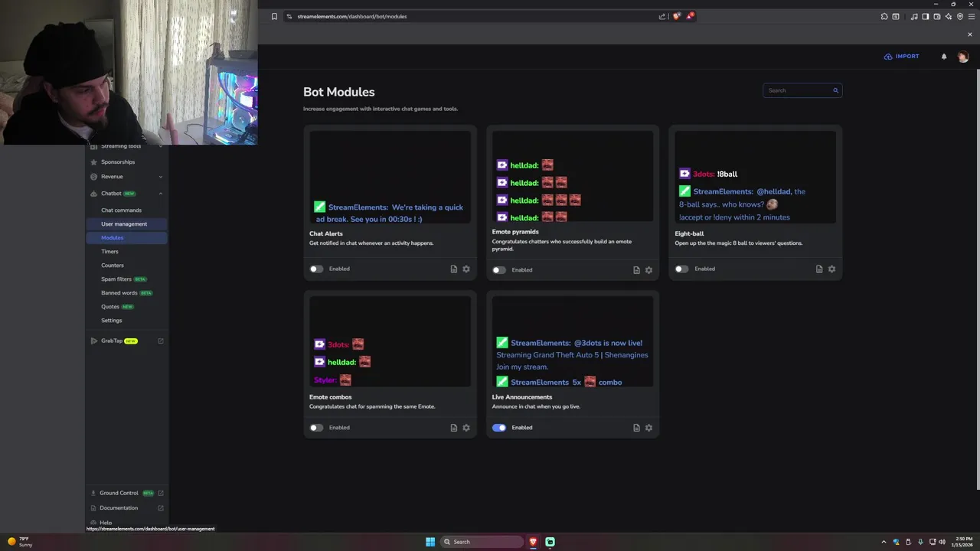Enable the Emote pyramids module toggle

499,269
